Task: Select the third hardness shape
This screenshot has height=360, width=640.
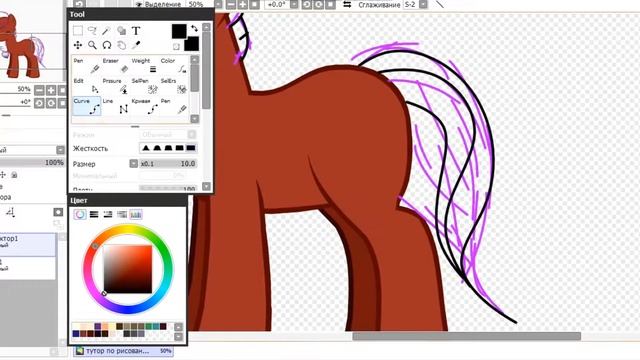Action: coord(168,148)
